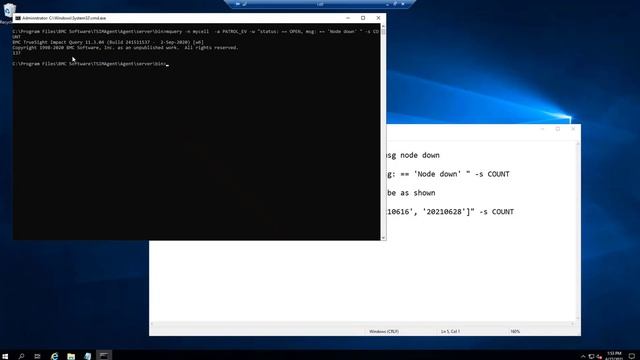Screen dimensions: 640x360
Task: Show hidden system tray icons
Action: (x=583, y=356)
